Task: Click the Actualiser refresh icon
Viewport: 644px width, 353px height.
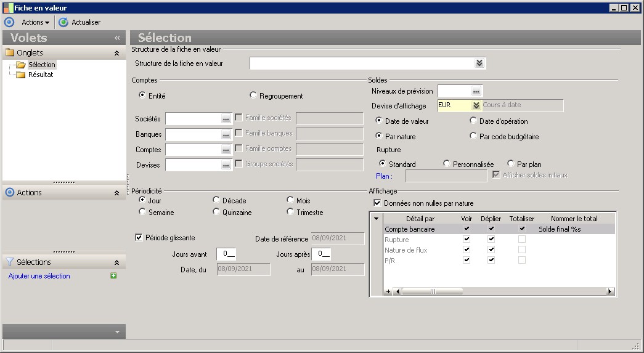Action: click(x=63, y=22)
